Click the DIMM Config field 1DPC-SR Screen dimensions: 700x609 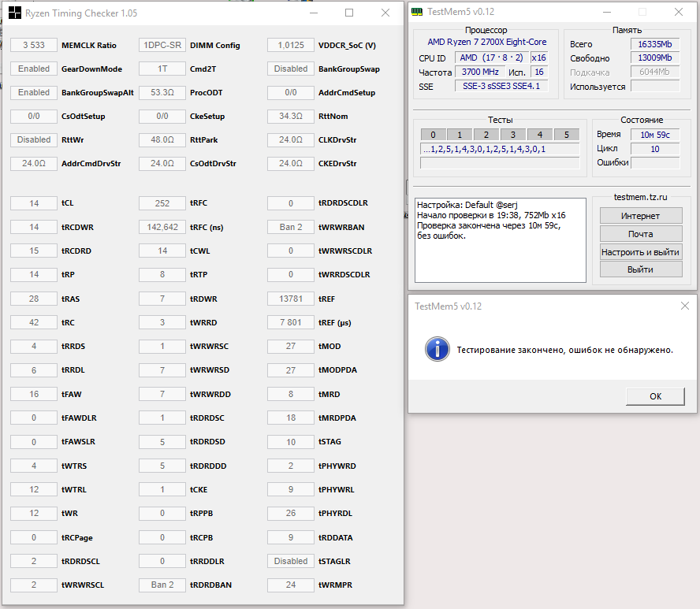pos(162,45)
